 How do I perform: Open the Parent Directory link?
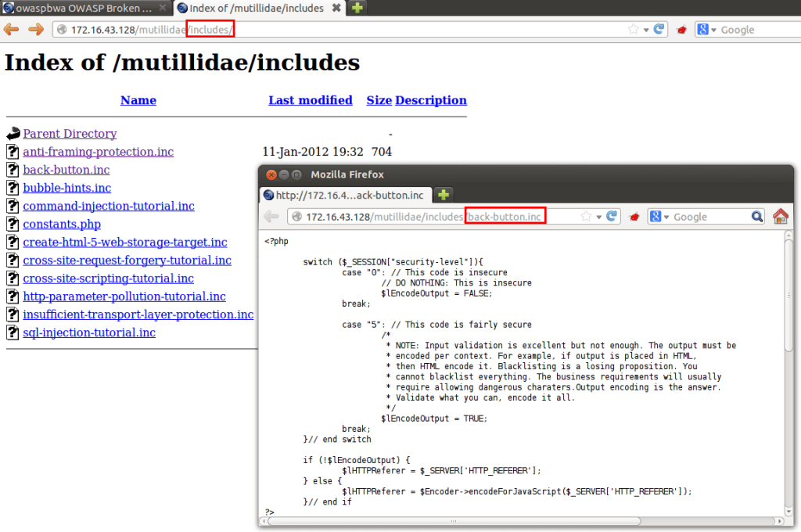coord(70,134)
